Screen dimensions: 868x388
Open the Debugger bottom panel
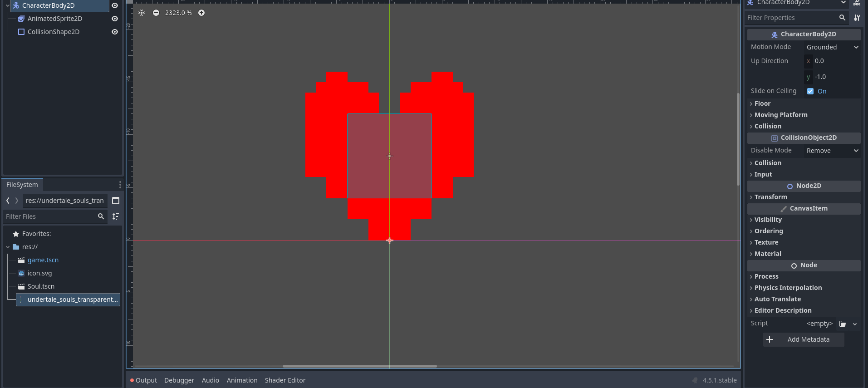(x=179, y=380)
